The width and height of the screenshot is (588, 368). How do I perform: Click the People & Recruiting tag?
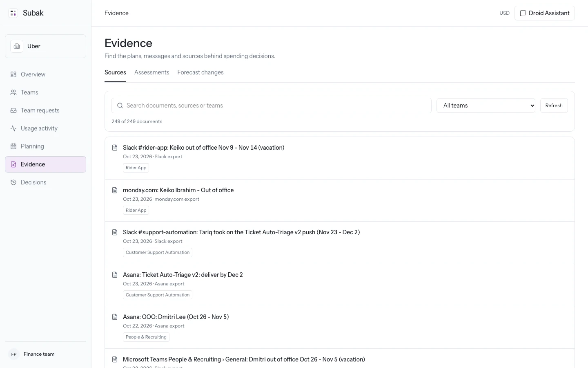pyautogui.click(x=146, y=337)
